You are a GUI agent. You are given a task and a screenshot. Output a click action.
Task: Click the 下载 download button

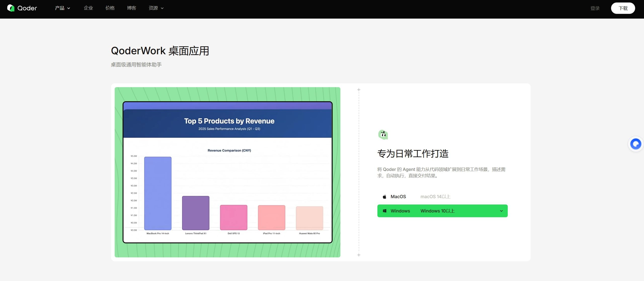623,8
